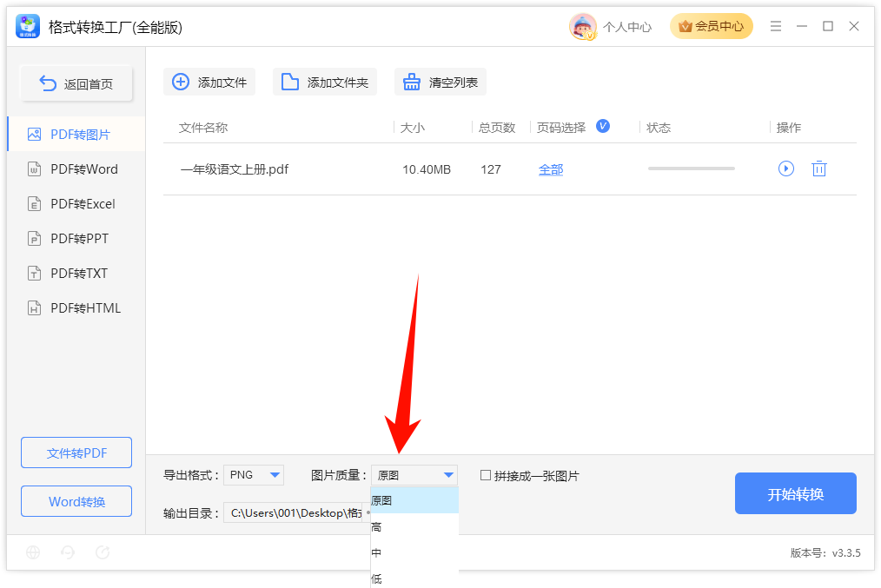881x588 pixels.
Task: Click file name 一年级语文上册.pdf
Action: [235, 169]
